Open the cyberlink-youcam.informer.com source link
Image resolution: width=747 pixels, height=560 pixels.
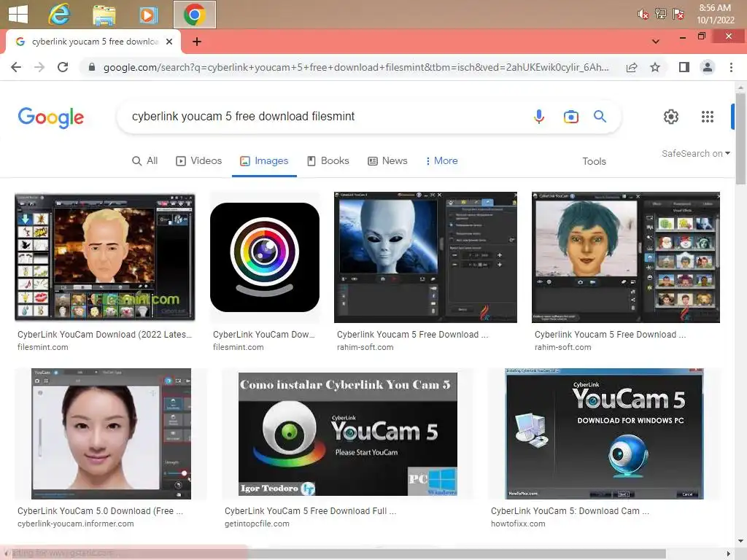pos(75,524)
